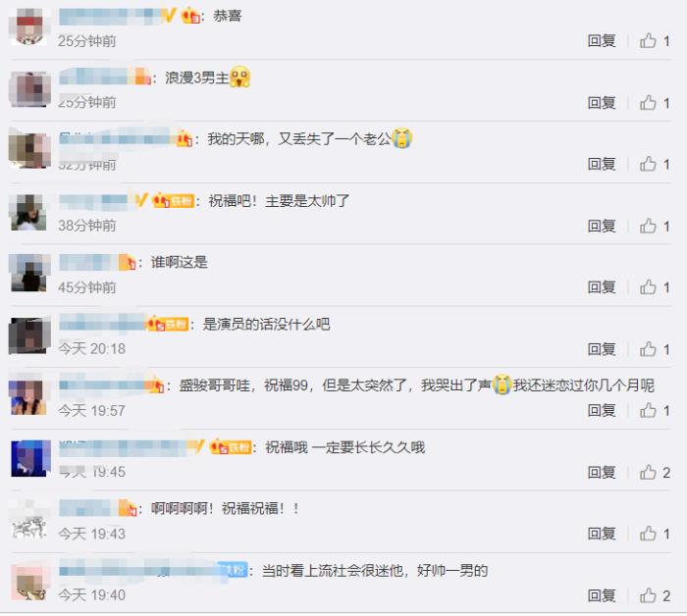Reply to '盛骏哥哥哇，祝福99' comment
687x616 pixels.
pyautogui.click(x=602, y=411)
